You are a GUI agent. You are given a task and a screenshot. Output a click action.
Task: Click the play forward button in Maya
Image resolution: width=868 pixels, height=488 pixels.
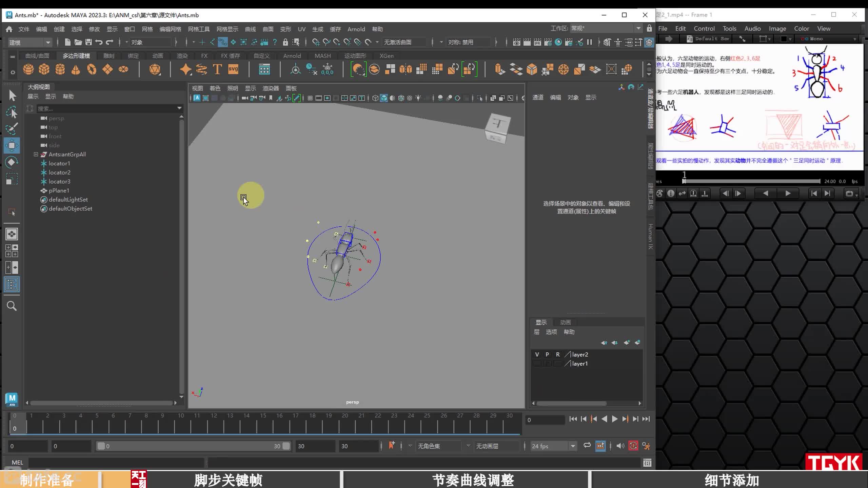[615, 419]
